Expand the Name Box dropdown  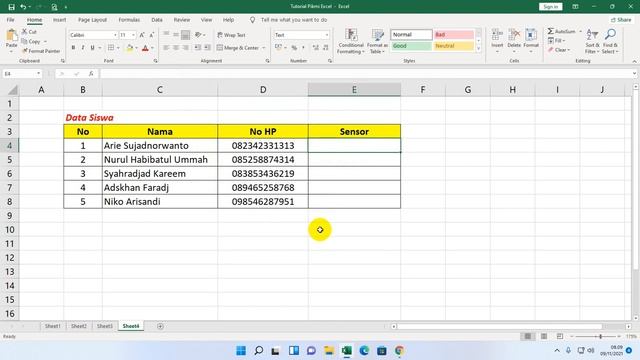click(38, 74)
